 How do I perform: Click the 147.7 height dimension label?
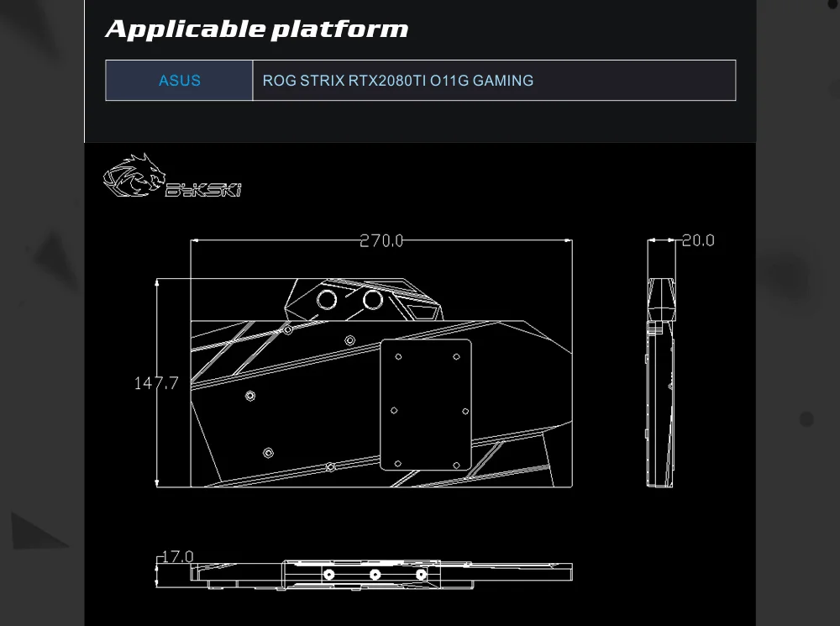[x=155, y=383]
